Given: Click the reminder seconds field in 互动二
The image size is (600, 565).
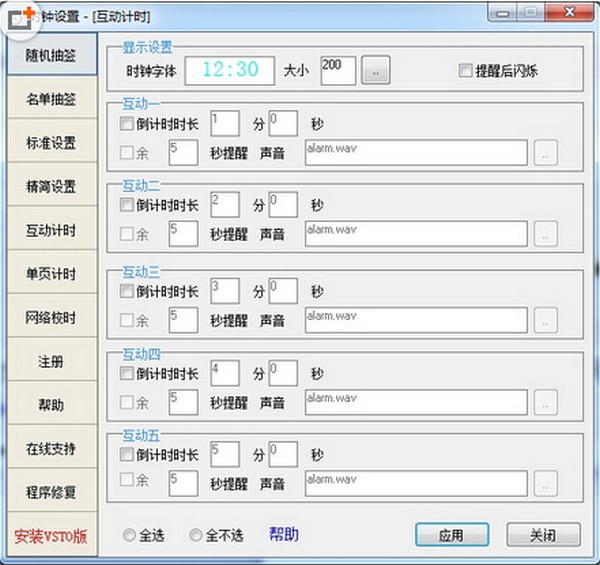Looking at the screenshot, I should (x=183, y=234).
